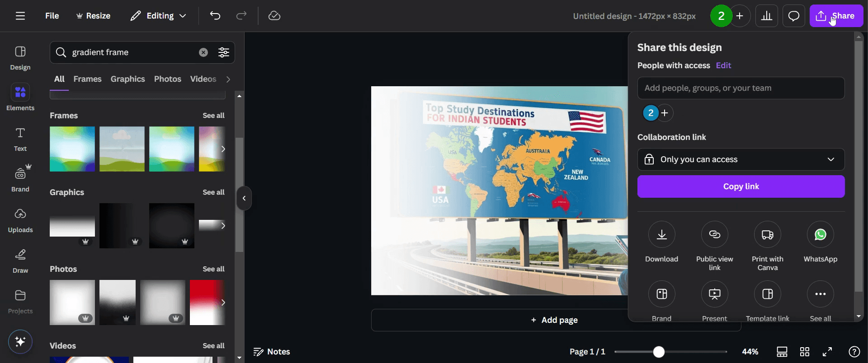Open the help question mark

[854, 352]
